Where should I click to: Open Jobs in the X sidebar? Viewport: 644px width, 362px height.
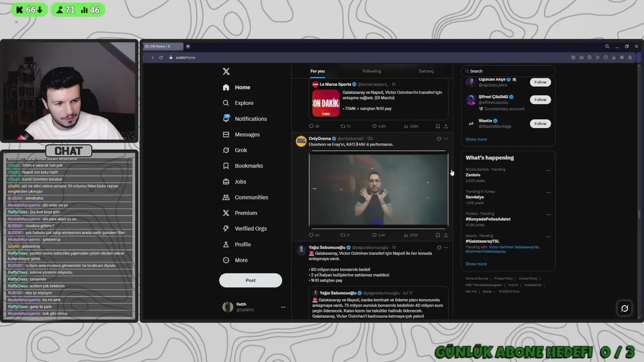pos(234,182)
